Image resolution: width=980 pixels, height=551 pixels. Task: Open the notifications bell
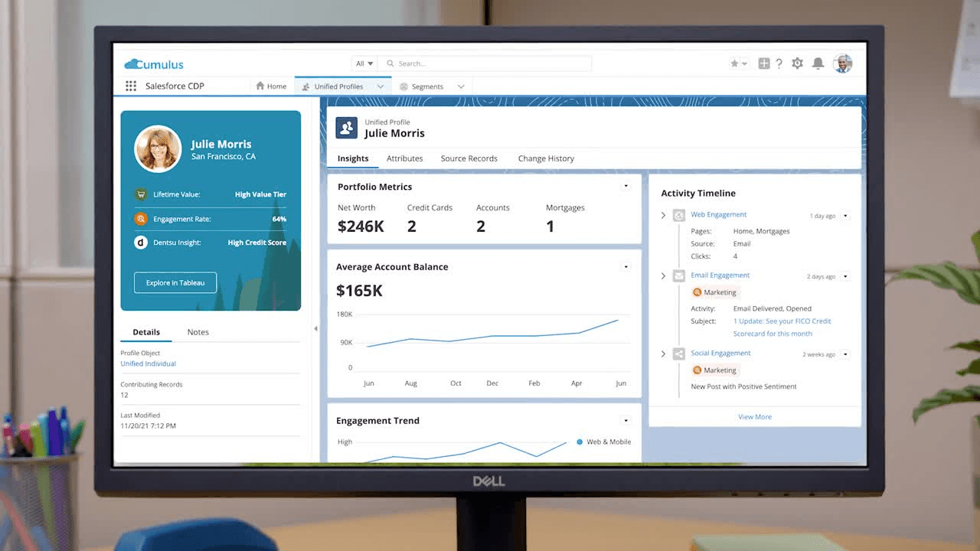pos(818,64)
